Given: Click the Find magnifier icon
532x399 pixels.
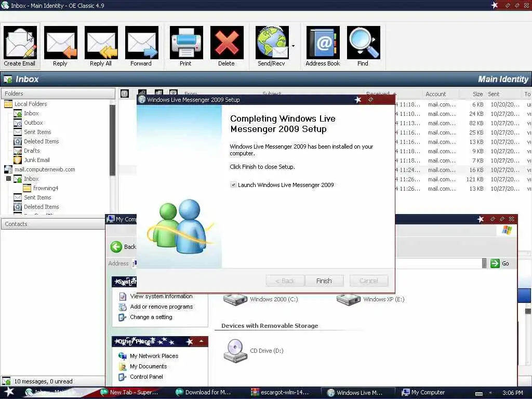Looking at the screenshot, I should click(363, 43).
